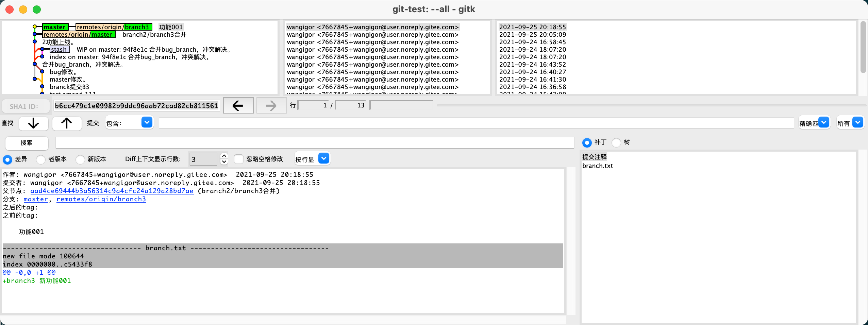Screen dimensions: 868x325
Task: Click the graph node beside the stash tag
Action: tap(42, 49)
